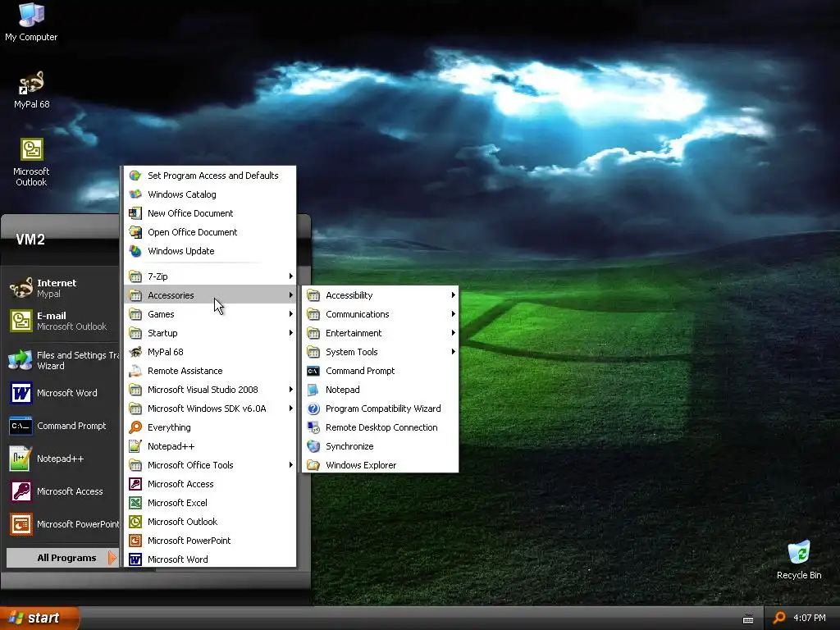Choose Microsoft PowerPoint in programs list
This screenshot has height=630, width=840.
pos(210,540)
